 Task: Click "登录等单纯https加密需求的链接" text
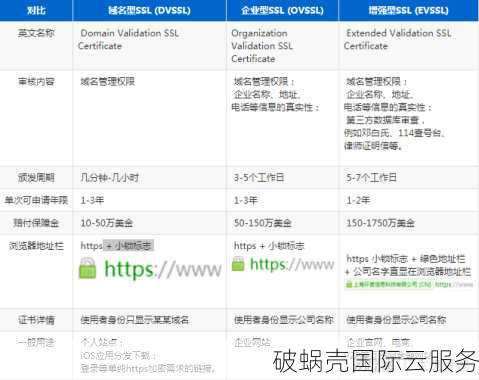[x=146, y=368]
